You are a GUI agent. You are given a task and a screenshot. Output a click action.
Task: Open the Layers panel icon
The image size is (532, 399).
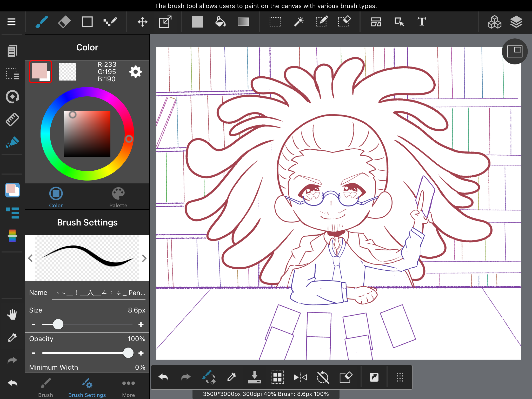pos(516,22)
